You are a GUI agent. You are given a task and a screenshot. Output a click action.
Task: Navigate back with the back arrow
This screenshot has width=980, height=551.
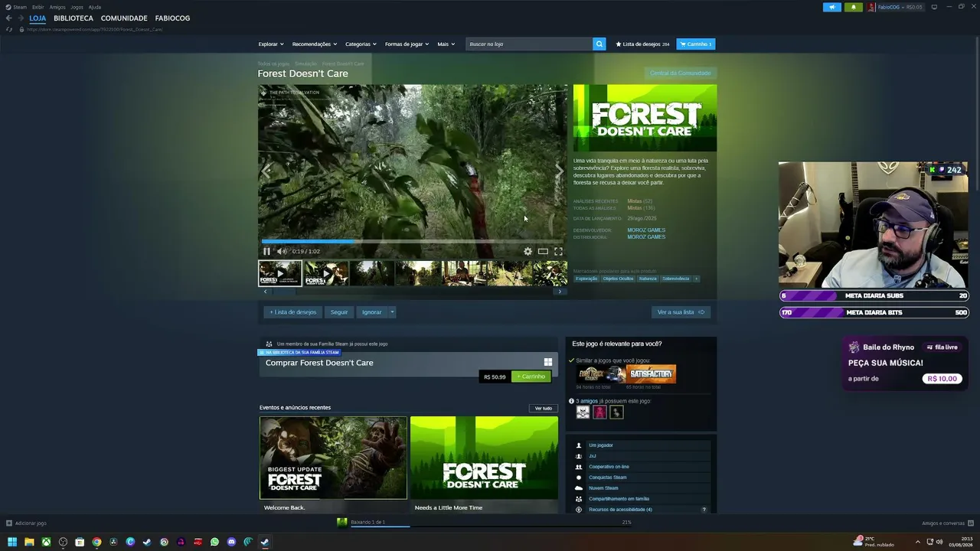tap(9, 18)
